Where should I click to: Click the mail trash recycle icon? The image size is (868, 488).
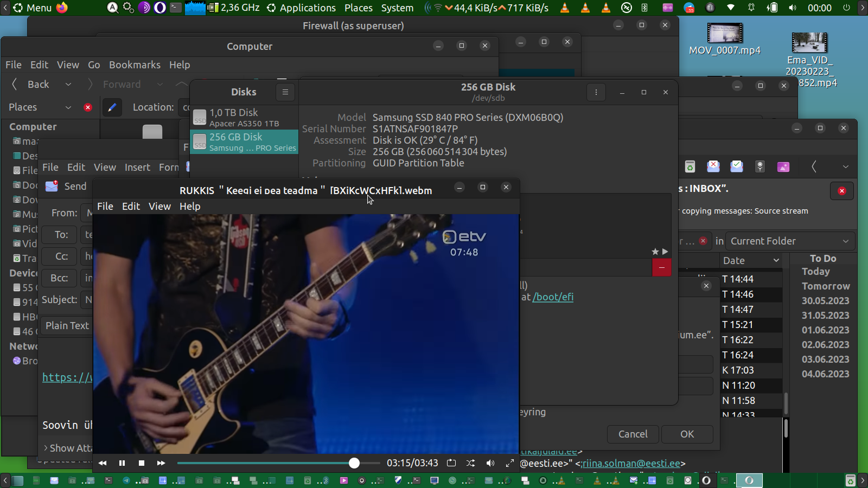[x=690, y=166]
